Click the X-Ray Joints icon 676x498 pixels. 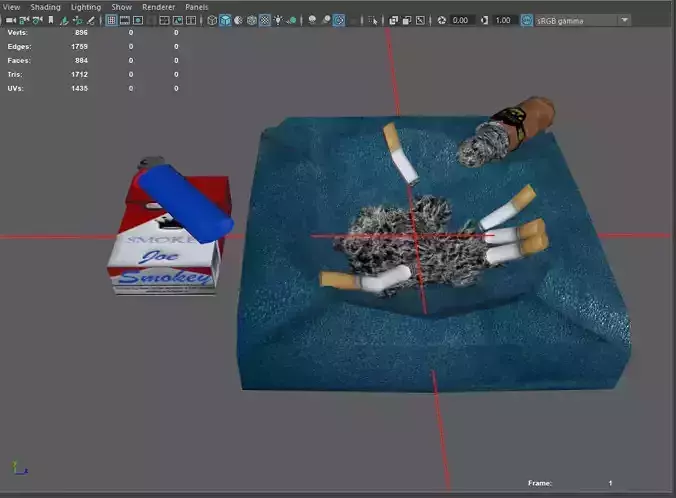tap(420, 20)
